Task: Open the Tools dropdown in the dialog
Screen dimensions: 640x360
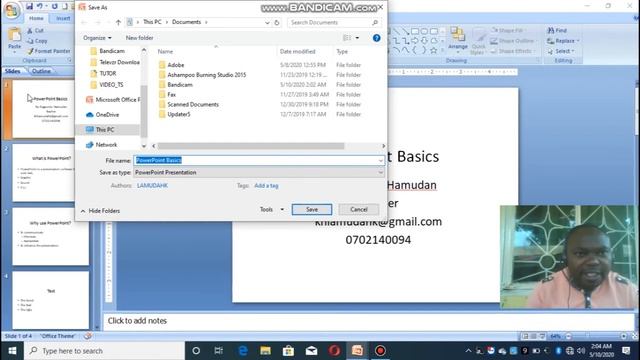Action: click(272, 209)
